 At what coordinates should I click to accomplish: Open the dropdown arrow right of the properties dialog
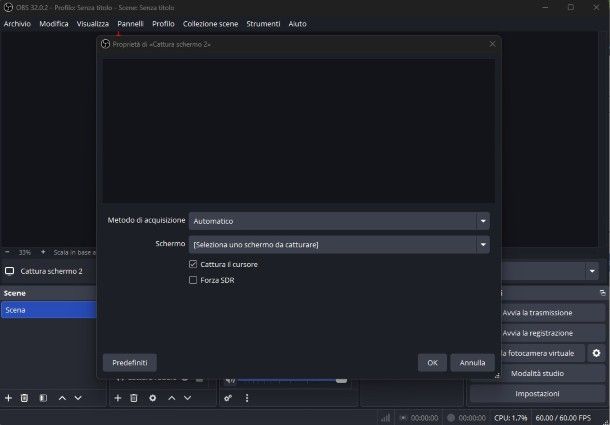592,271
